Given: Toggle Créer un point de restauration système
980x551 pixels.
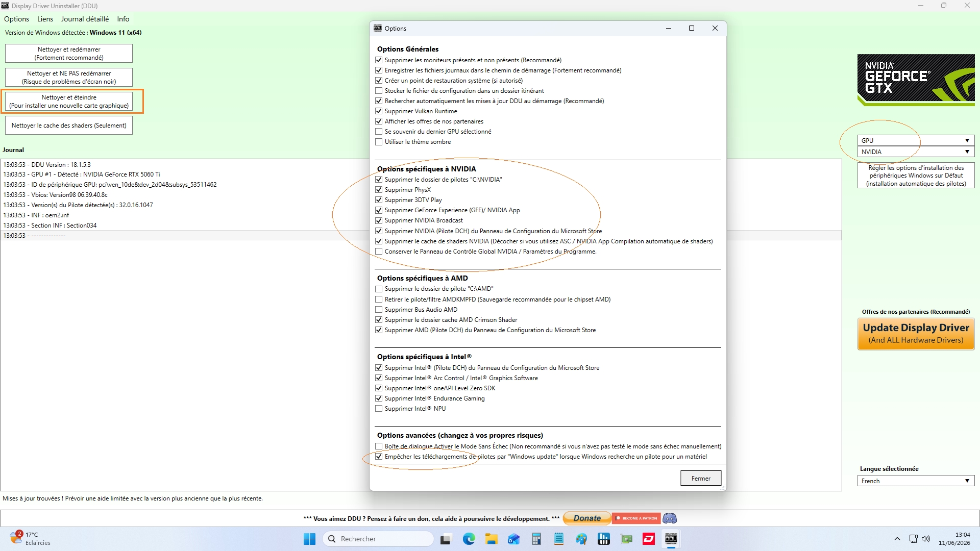Looking at the screenshot, I should (x=379, y=81).
